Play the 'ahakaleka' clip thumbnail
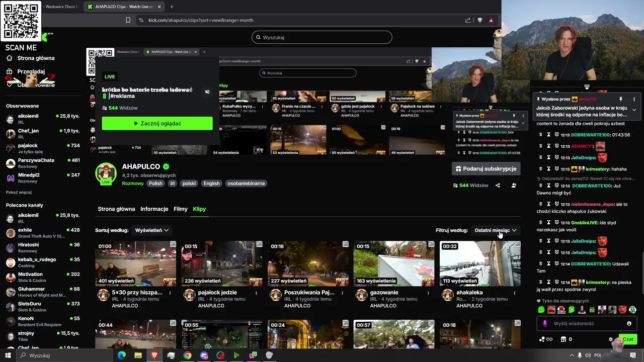 click(480, 263)
